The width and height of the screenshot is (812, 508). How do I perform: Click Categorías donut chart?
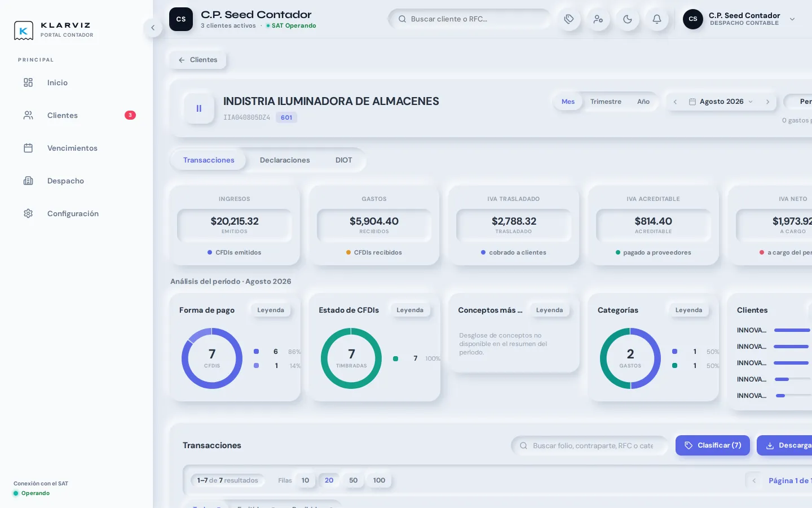(x=630, y=358)
